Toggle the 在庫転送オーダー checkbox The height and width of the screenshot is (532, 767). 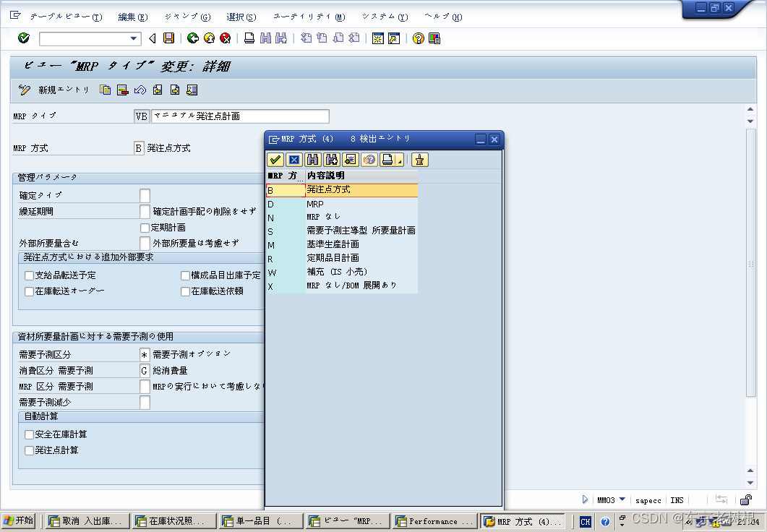tap(30, 291)
